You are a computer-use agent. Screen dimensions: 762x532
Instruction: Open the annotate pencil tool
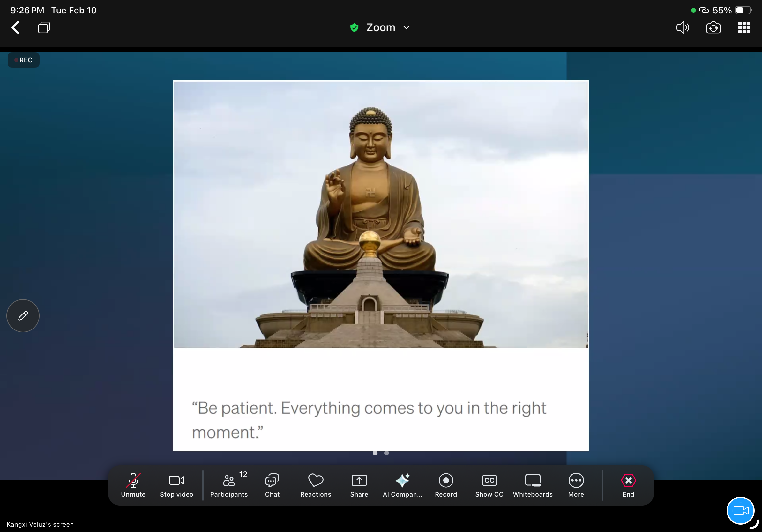click(x=23, y=315)
